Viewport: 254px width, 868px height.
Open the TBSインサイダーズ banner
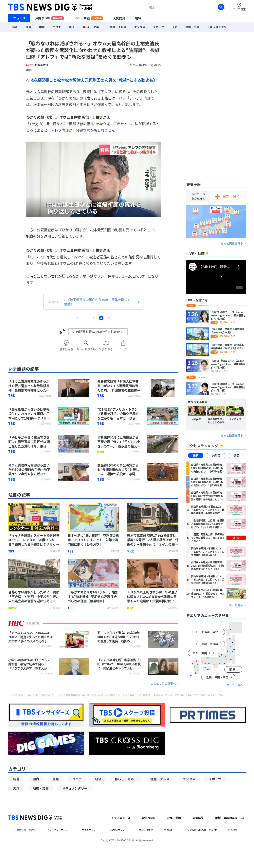pos(46,715)
